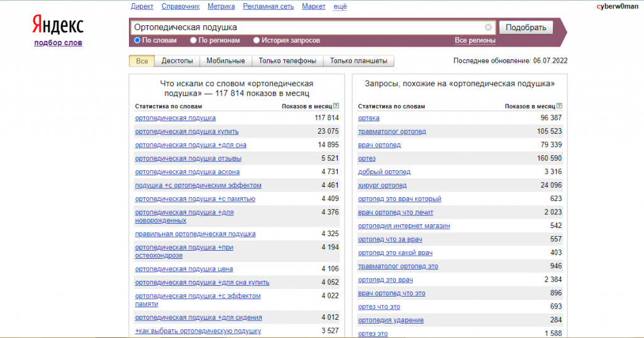Open the cyberw0man account name

click(618, 6)
